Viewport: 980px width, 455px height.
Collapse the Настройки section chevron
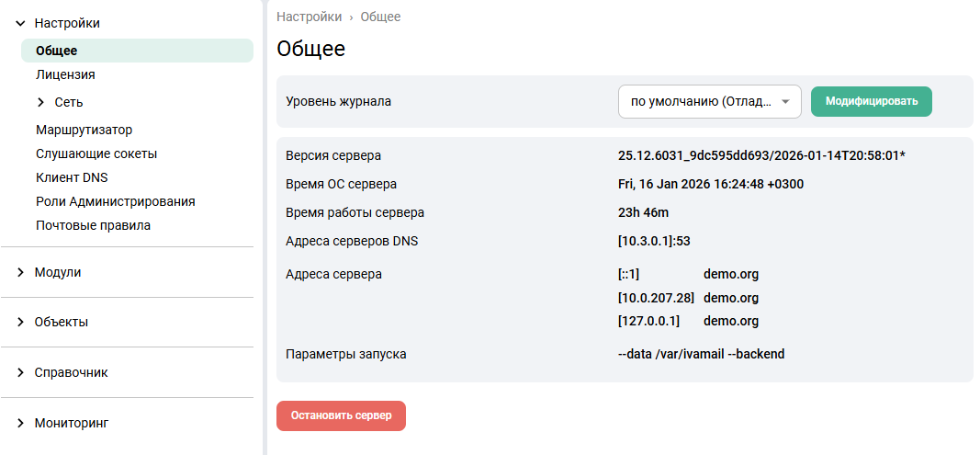(20, 24)
